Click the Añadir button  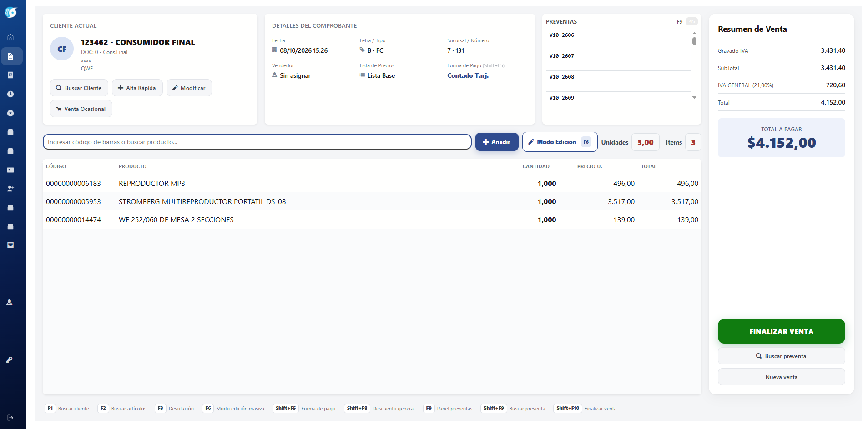pyautogui.click(x=497, y=142)
